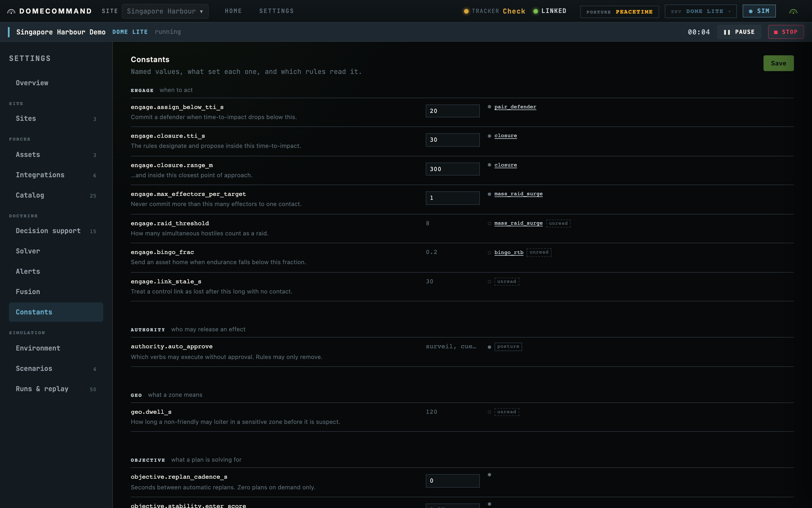Open Environment in the settings sidebar

pos(56,349)
